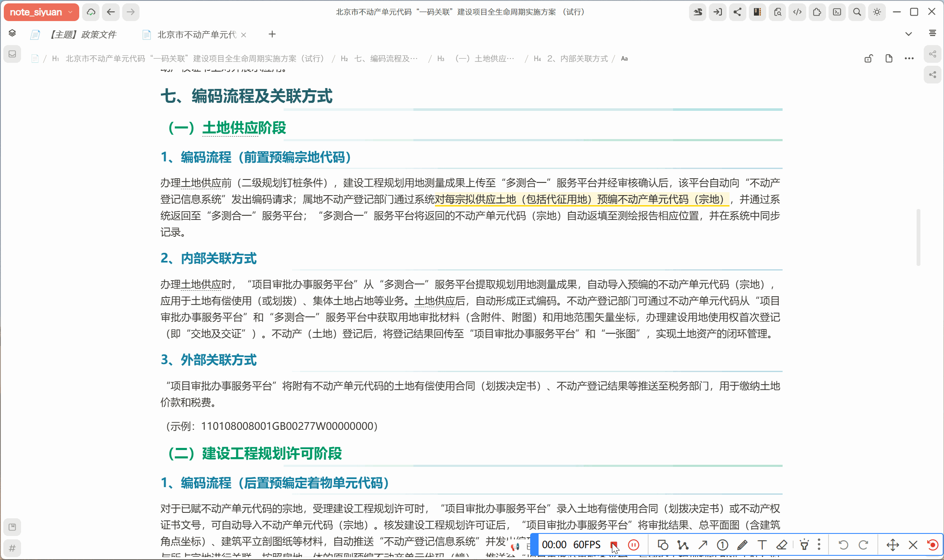Select the shape drawing tool in recording toolbar
Screen dimensions: 944x560
(663, 545)
